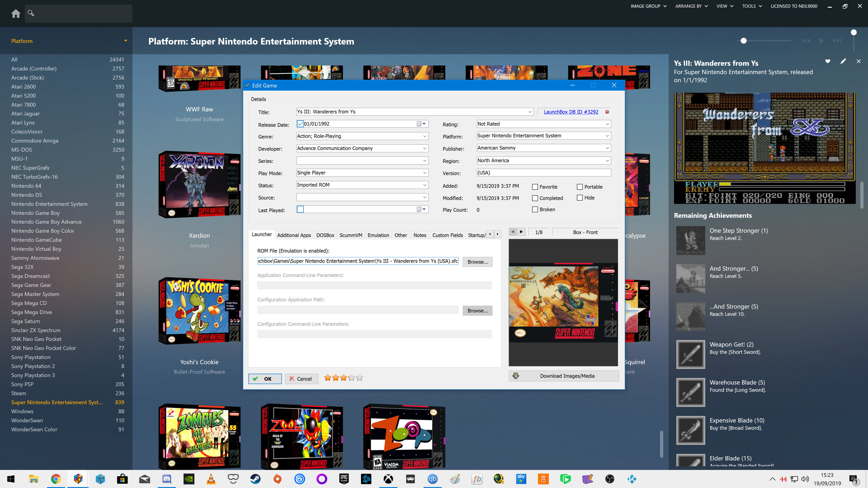Close the game details side panel
The height and width of the screenshot is (488, 868).
pyautogui.click(x=859, y=61)
